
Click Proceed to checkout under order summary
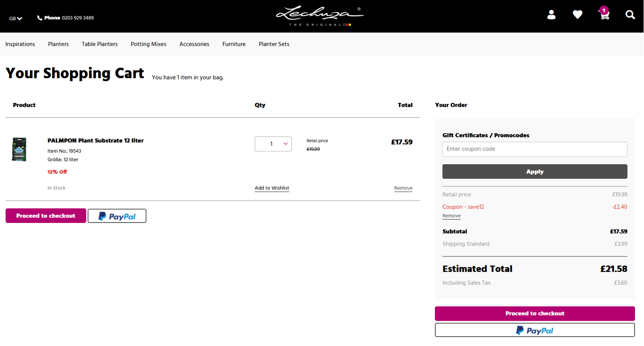coord(535,313)
